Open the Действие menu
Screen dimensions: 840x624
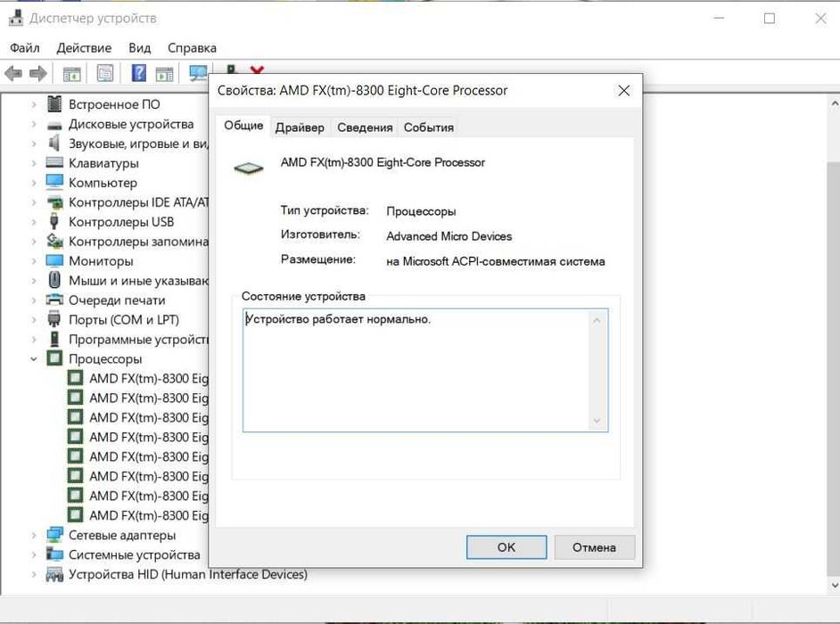tap(84, 48)
